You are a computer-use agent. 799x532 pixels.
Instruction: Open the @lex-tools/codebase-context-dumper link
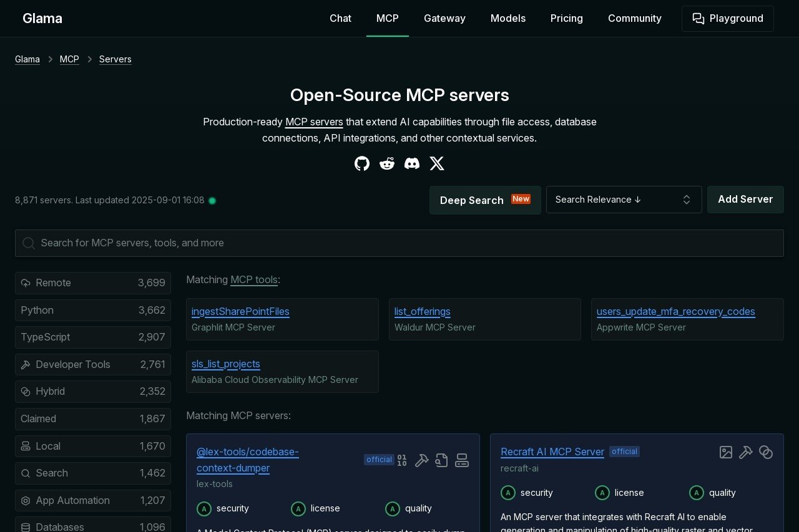point(248,460)
